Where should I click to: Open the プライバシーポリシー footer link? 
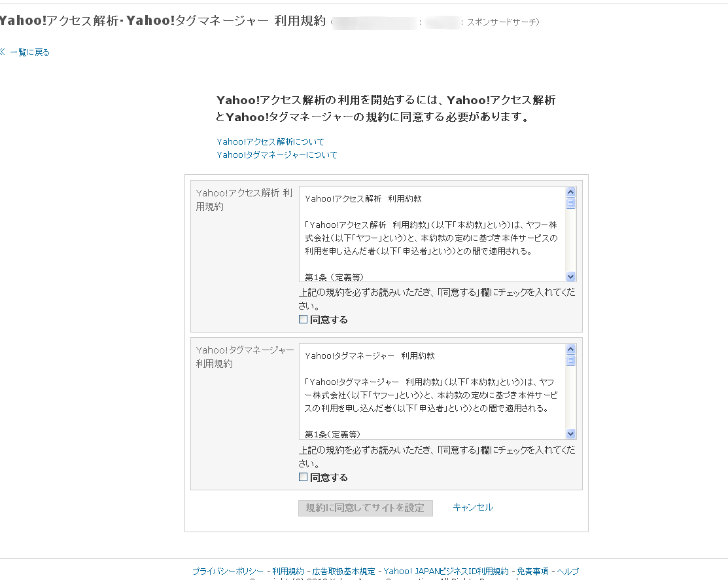point(228,571)
